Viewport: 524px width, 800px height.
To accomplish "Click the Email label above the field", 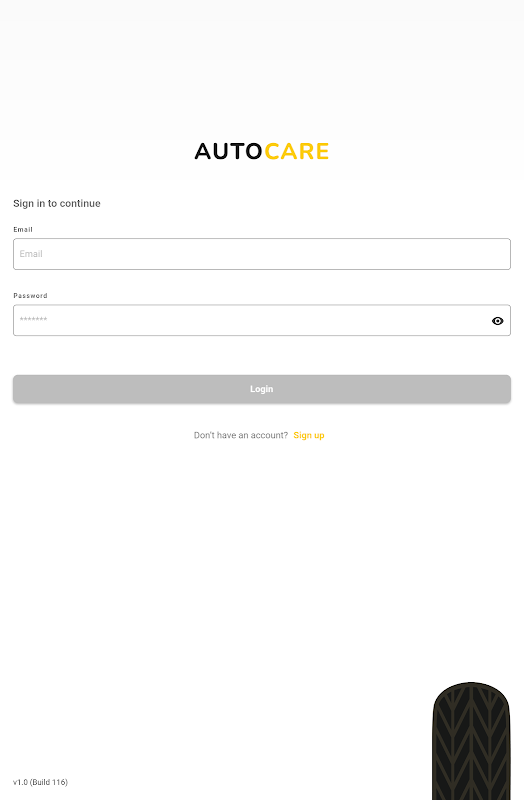I will [x=23, y=230].
